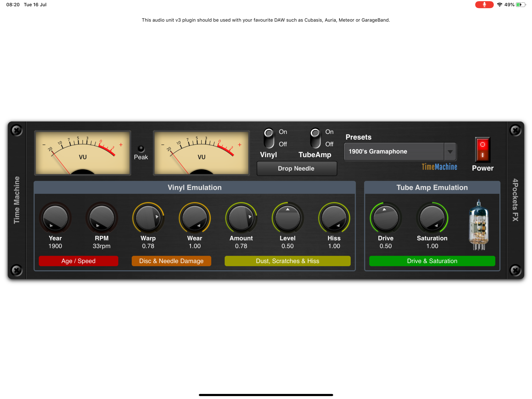This screenshot has height=399, width=532.
Task: Click the preset dropdown arrow
Action: click(x=450, y=152)
